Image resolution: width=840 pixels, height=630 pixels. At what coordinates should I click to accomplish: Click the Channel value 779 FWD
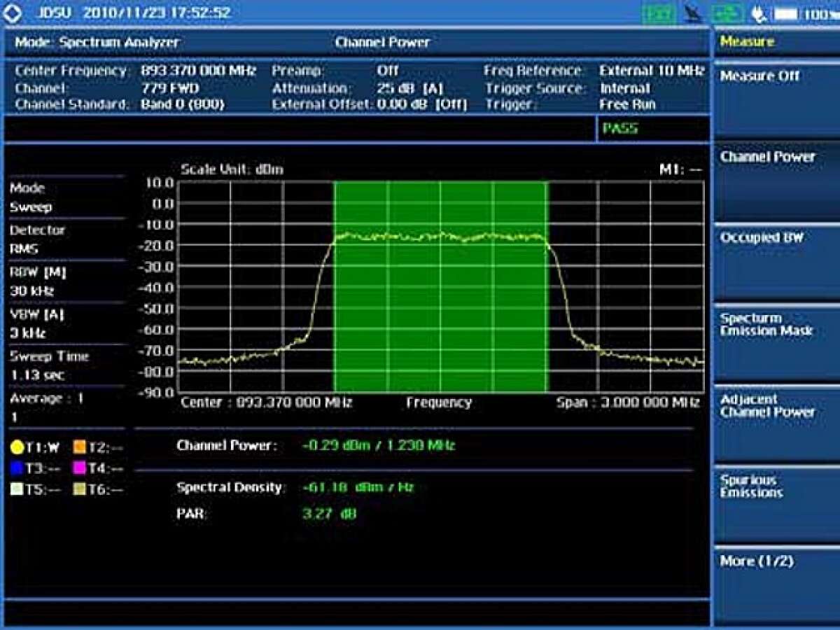pyautogui.click(x=170, y=88)
